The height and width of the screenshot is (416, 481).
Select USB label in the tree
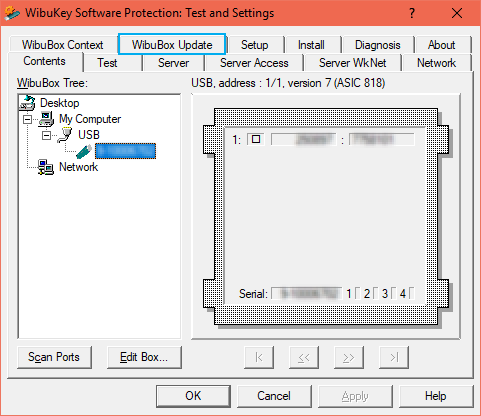click(89, 135)
